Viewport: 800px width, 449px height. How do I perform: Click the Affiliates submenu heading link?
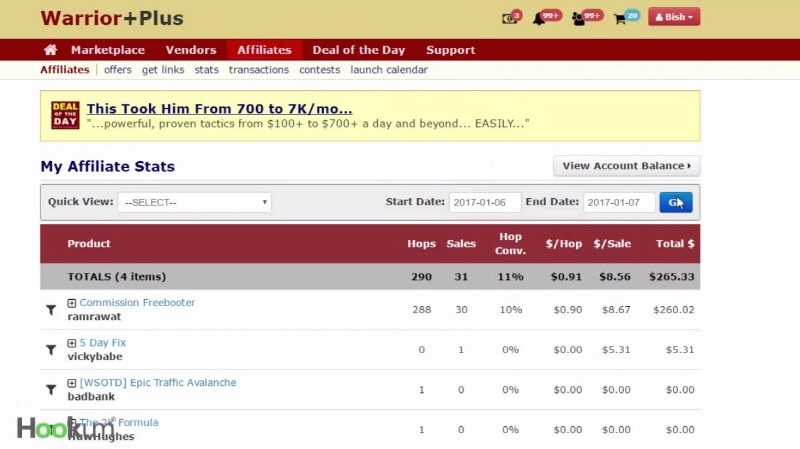pyautogui.click(x=65, y=70)
